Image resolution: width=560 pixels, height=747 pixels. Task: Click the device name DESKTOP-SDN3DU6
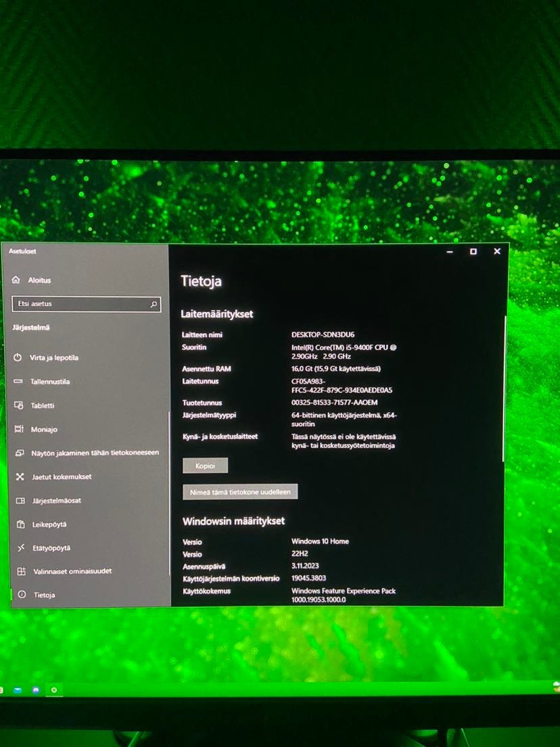[x=323, y=334]
